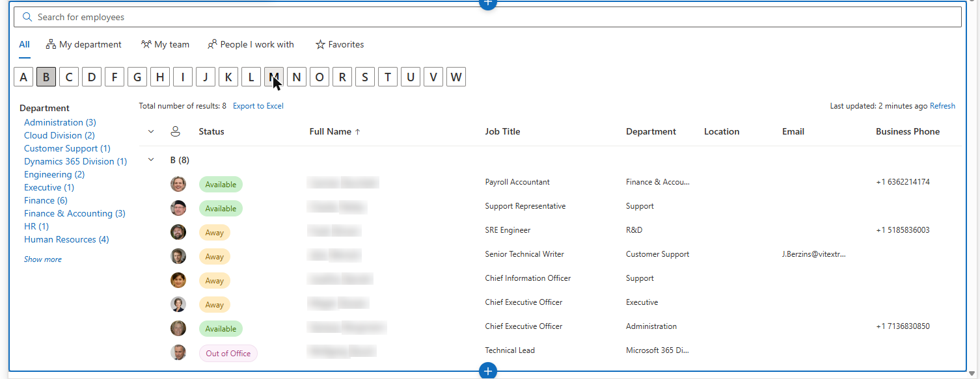Sort by Status column header
Image resolution: width=980 pixels, height=379 pixels.
click(x=211, y=131)
